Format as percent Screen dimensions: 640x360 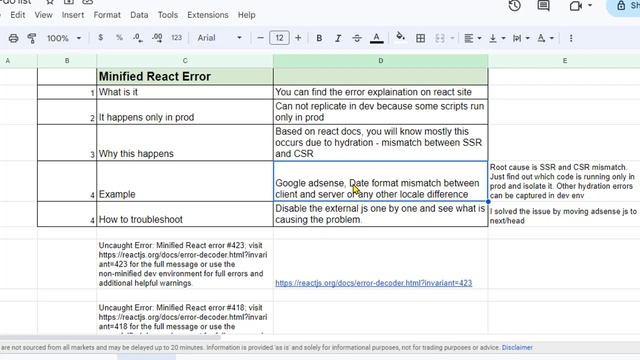[x=119, y=38]
